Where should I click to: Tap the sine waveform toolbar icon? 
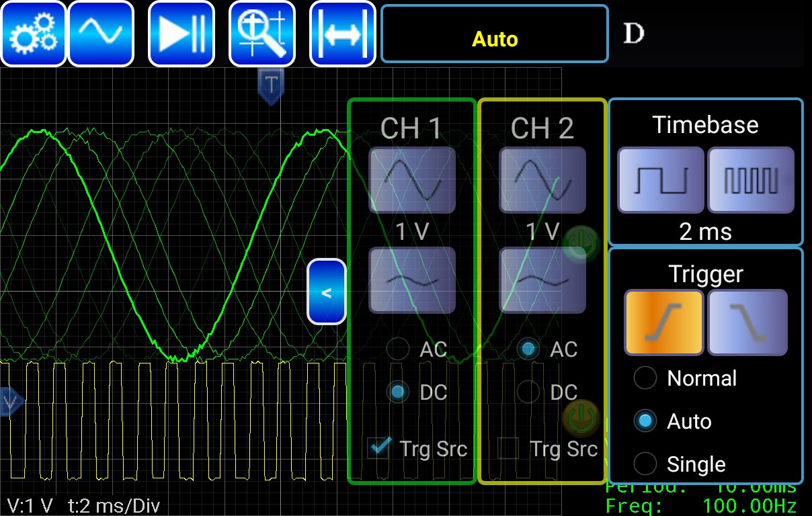[101, 34]
